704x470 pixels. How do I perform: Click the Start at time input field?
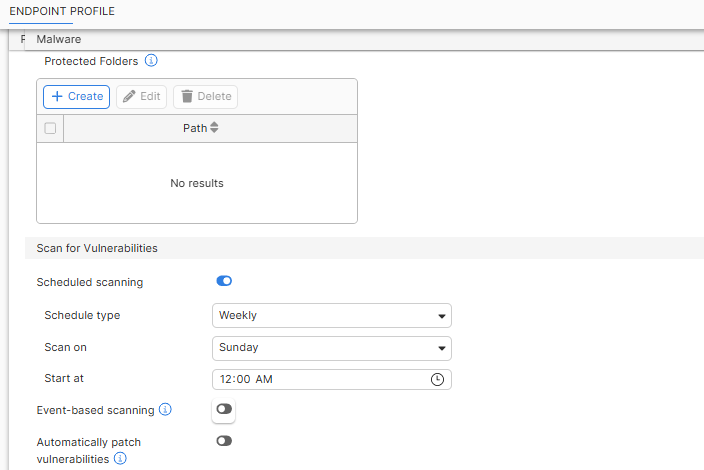(320, 380)
